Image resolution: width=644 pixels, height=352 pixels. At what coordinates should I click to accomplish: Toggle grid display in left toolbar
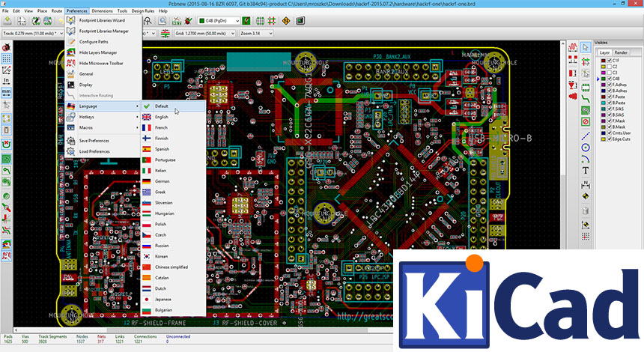point(6,57)
